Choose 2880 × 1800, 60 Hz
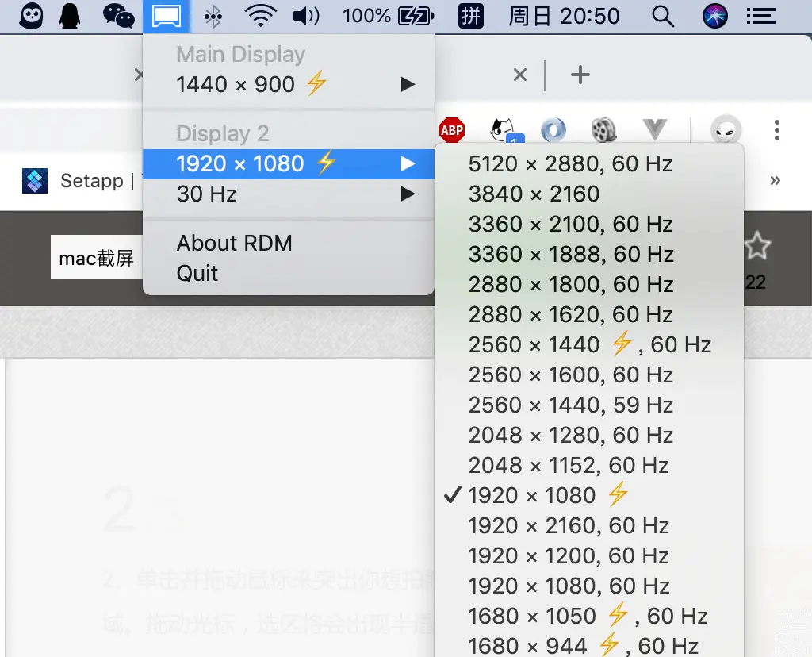Image resolution: width=812 pixels, height=657 pixels. pyautogui.click(x=589, y=284)
